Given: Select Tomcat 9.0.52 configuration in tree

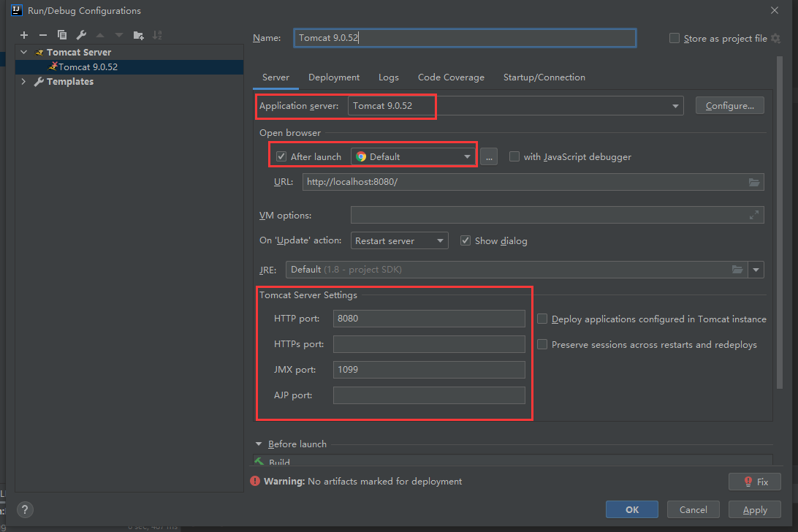Looking at the screenshot, I should click(129, 67).
